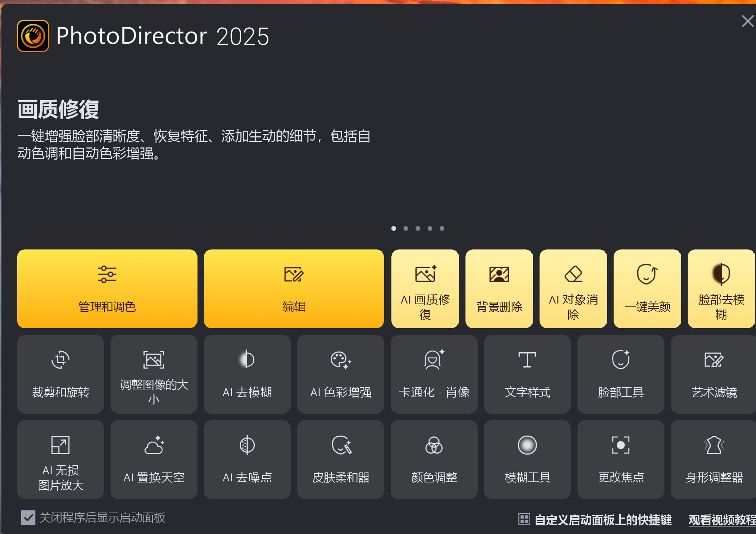756x534 pixels.
Task: Open 卡通化 - 肖像 cartoon tool
Action: tap(434, 374)
